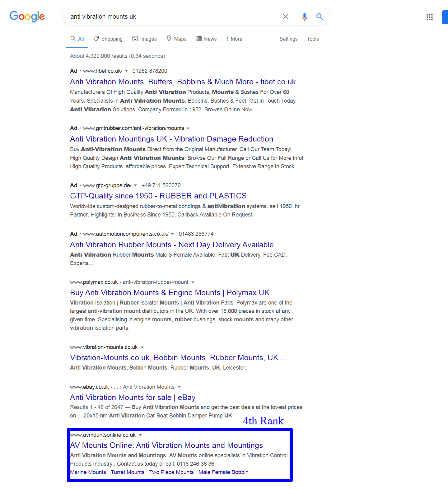Screen dimensions: 448x489
Task: Open the More search menu
Action: 235,39
